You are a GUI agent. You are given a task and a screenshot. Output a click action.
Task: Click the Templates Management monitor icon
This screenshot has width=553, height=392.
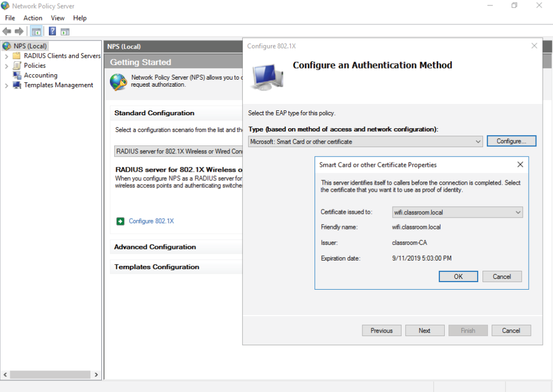[x=17, y=85]
